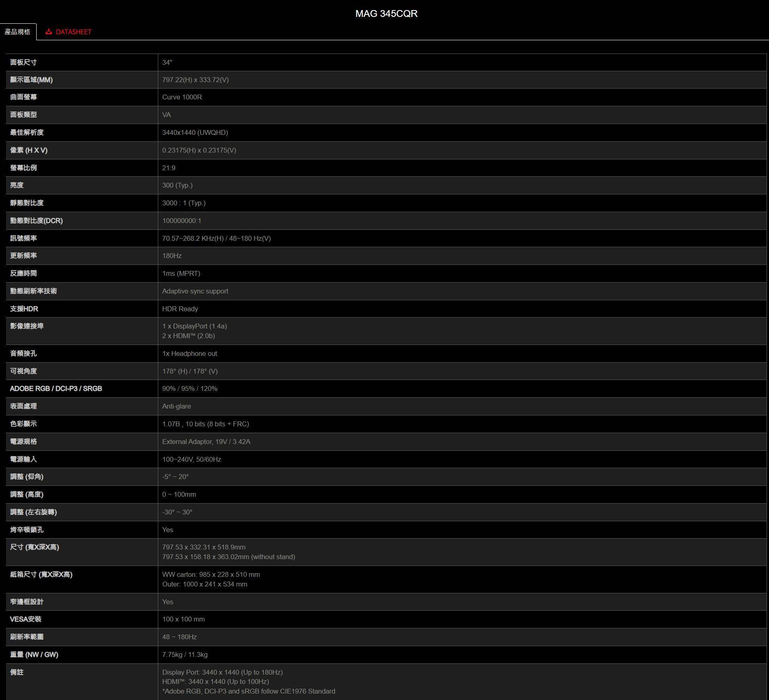
Task: Click the DATASHEET download icon
Action: tap(49, 31)
